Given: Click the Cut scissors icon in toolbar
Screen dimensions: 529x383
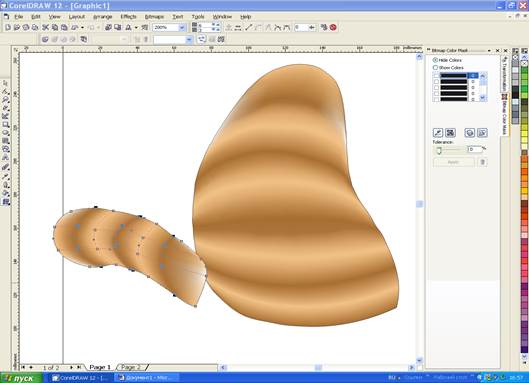Looking at the screenshot, I should click(x=45, y=27).
